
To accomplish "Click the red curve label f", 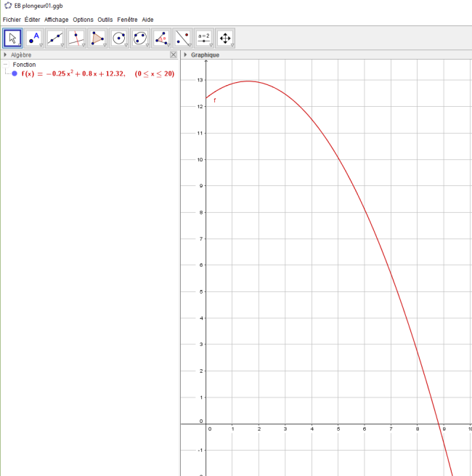I will 215,100.
